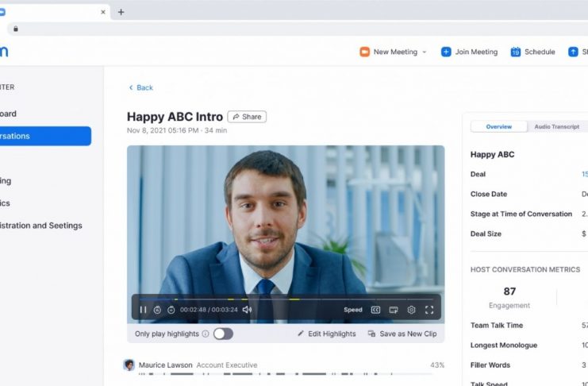Switch to the Overview tab

(499, 126)
